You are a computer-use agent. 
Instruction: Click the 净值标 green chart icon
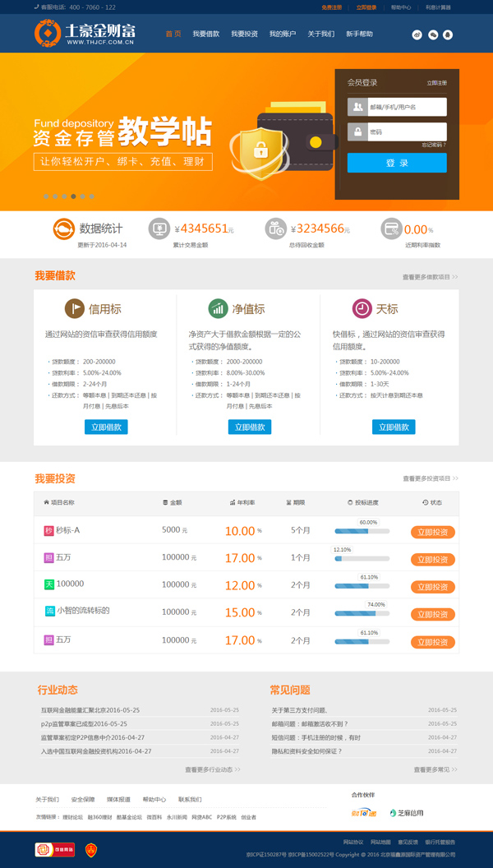(x=218, y=309)
